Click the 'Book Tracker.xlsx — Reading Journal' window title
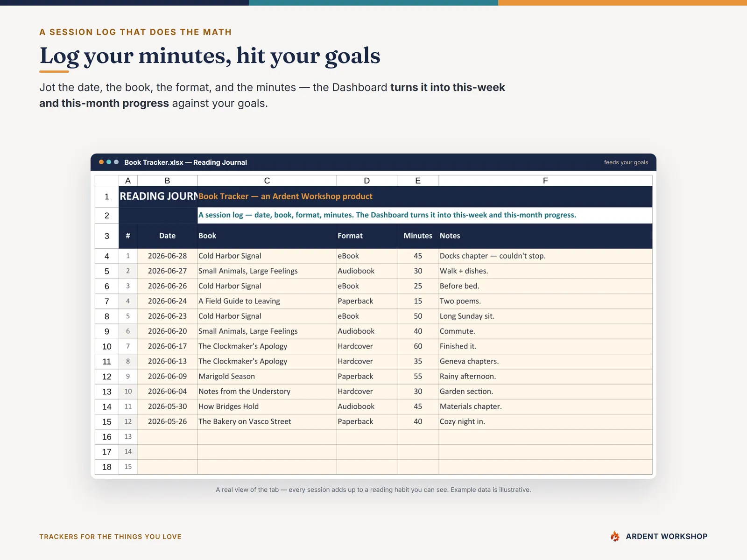 [185, 162]
